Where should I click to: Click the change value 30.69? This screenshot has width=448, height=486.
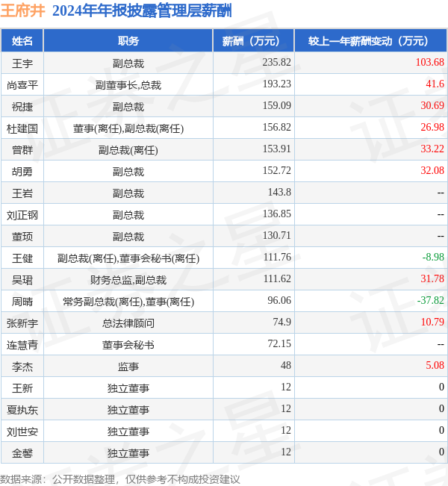pos(432,106)
